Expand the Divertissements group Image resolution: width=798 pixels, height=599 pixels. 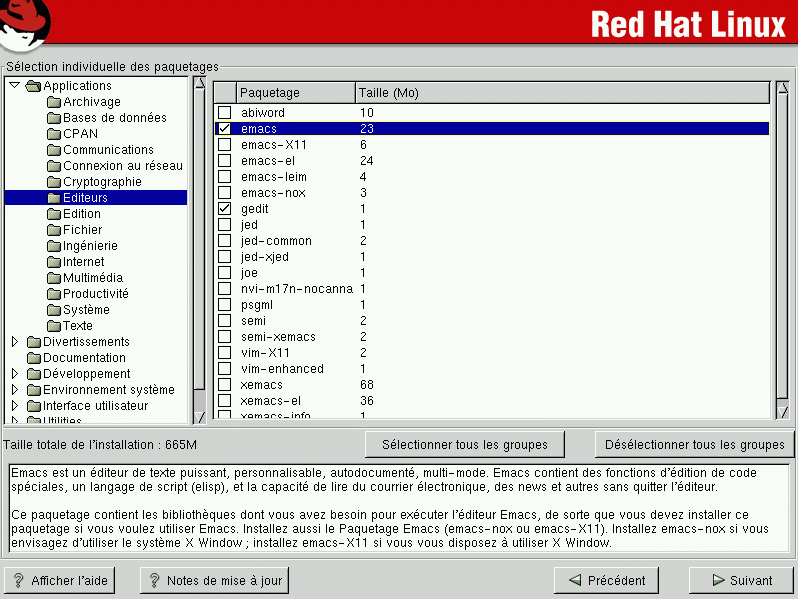(14, 342)
